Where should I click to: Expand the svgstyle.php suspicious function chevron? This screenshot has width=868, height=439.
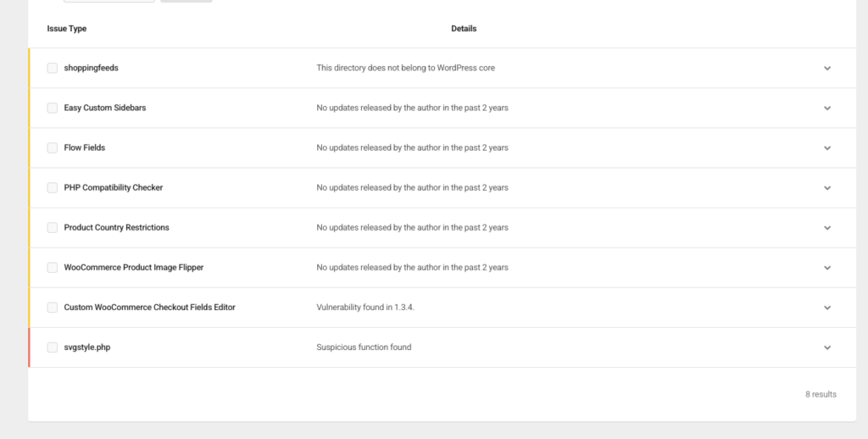tap(827, 347)
